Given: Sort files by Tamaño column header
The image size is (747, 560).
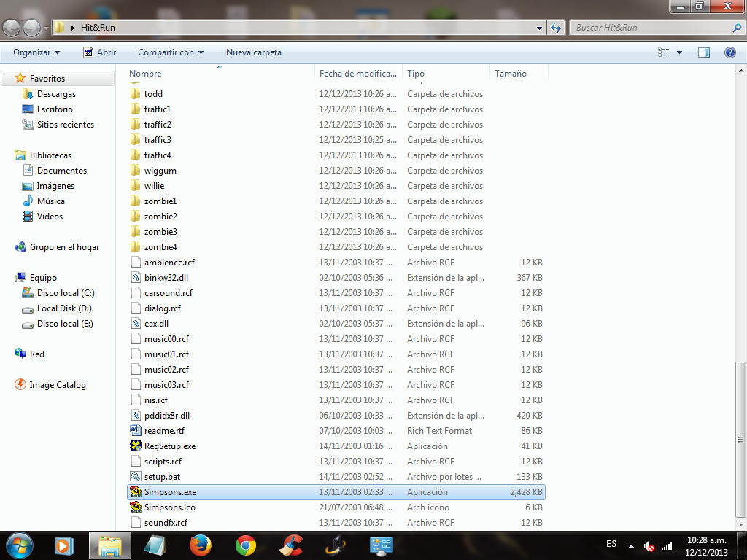Looking at the screenshot, I should [x=511, y=74].
